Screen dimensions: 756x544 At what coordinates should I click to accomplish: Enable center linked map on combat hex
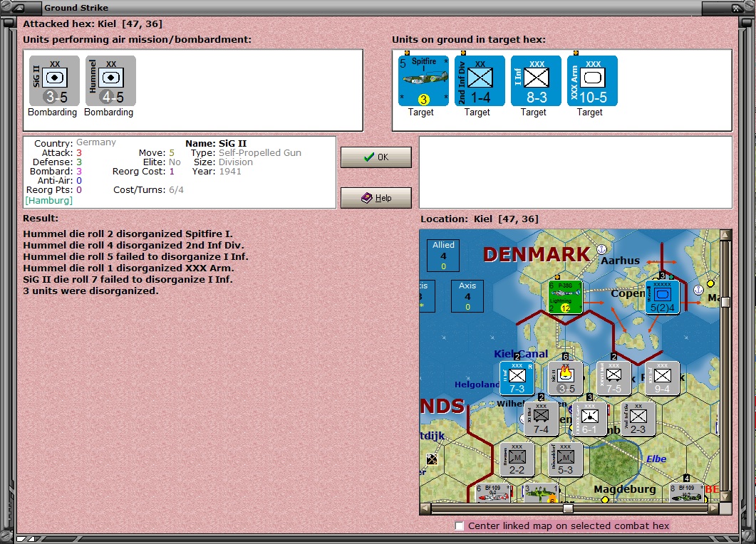point(460,525)
